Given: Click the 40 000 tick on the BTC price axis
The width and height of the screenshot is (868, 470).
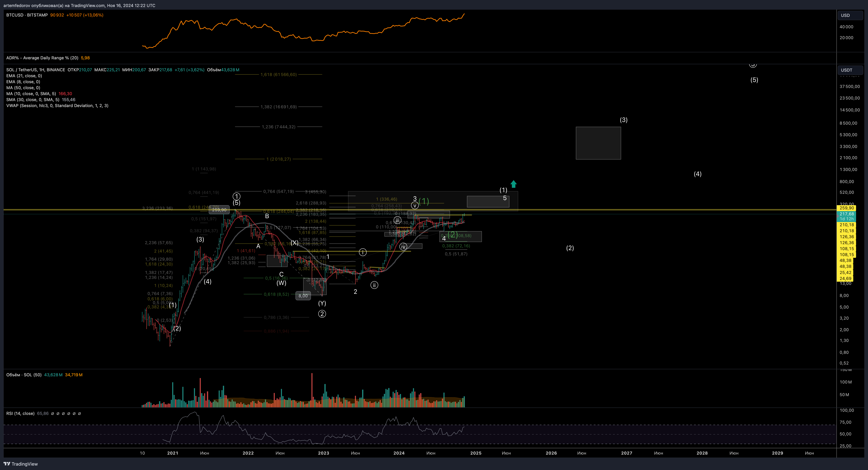Looking at the screenshot, I should click(846, 27).
